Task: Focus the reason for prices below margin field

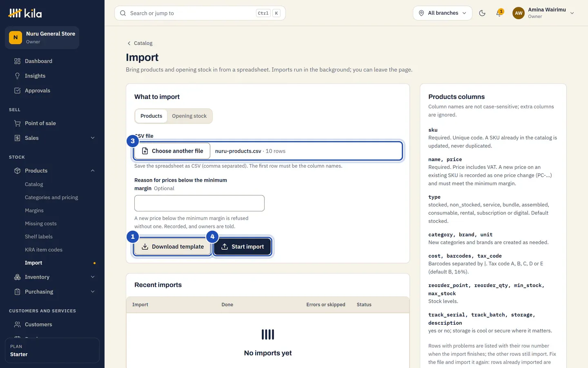Action: [x=199, y=203]
